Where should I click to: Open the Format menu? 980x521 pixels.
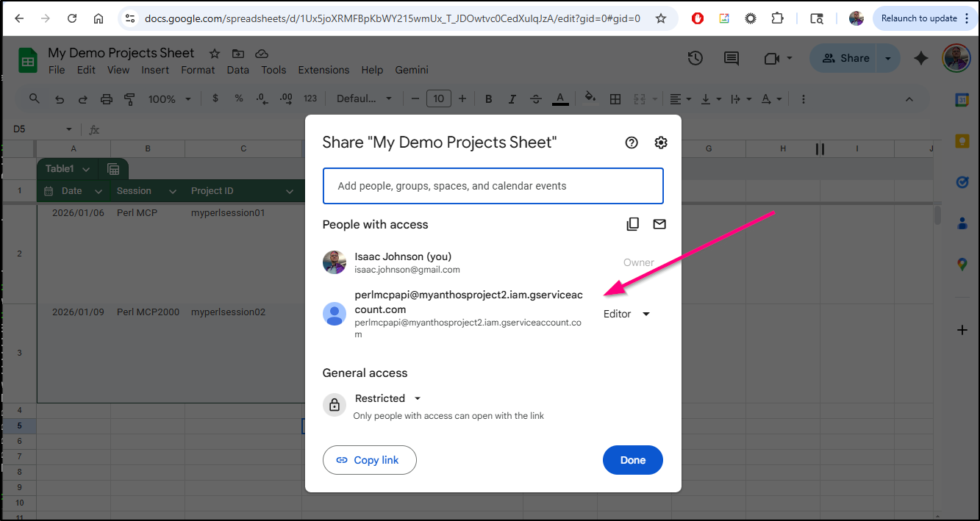[198, 70]
